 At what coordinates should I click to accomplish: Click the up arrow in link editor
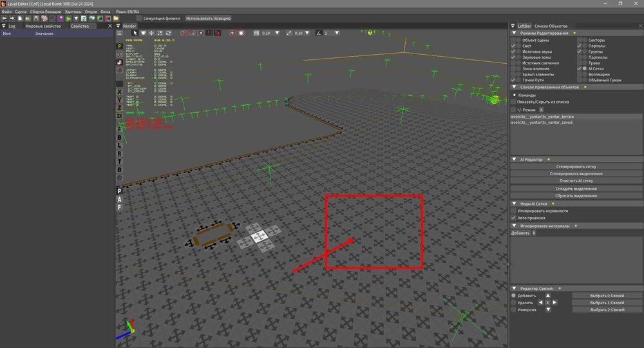[547, 295]
